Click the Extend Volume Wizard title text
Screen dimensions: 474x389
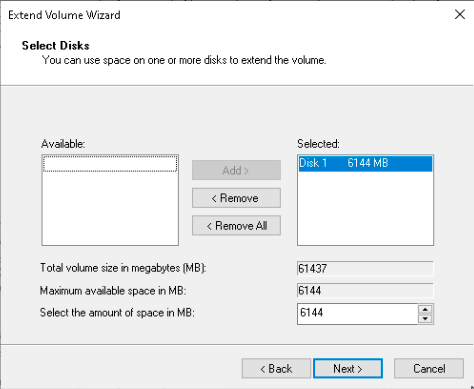tap(64, 15)
